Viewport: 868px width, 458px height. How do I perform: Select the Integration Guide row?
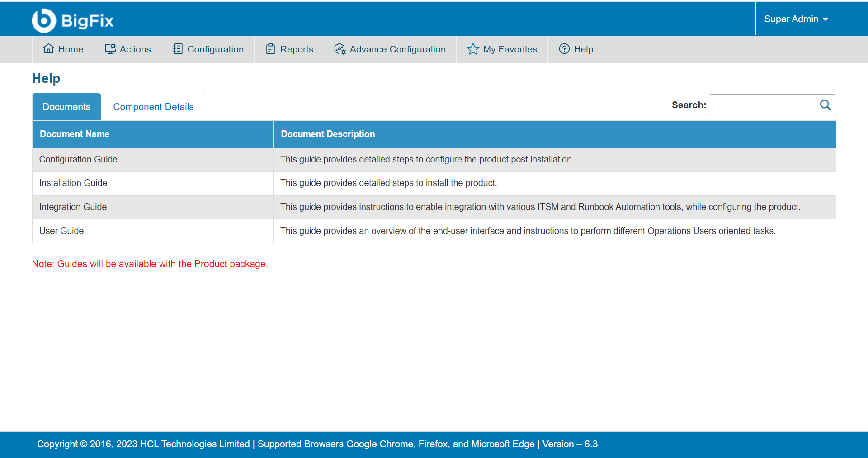(x=434, y=207)
